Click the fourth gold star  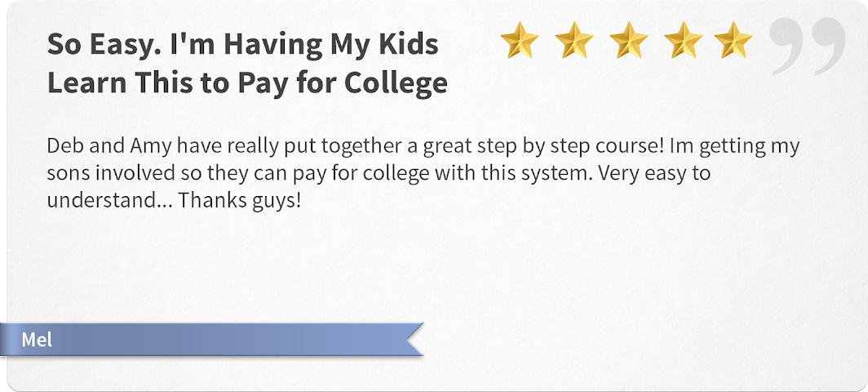click(x=681, y=41)
